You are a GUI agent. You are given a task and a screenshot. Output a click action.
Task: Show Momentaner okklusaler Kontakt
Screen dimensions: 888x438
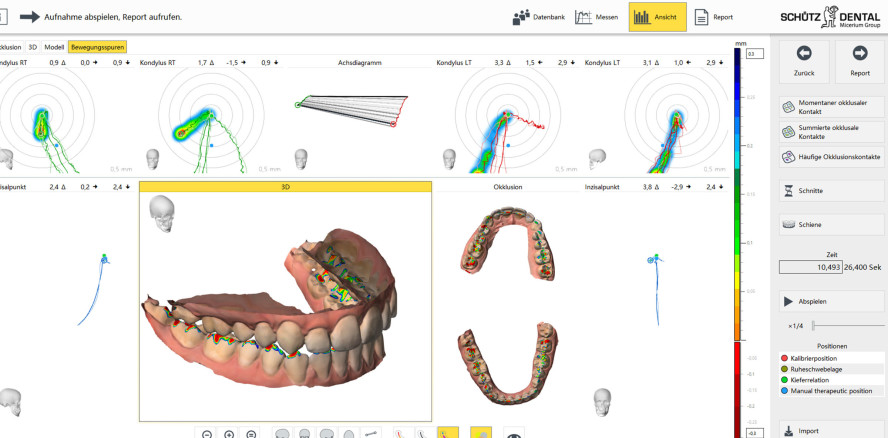tap(831, 107)
